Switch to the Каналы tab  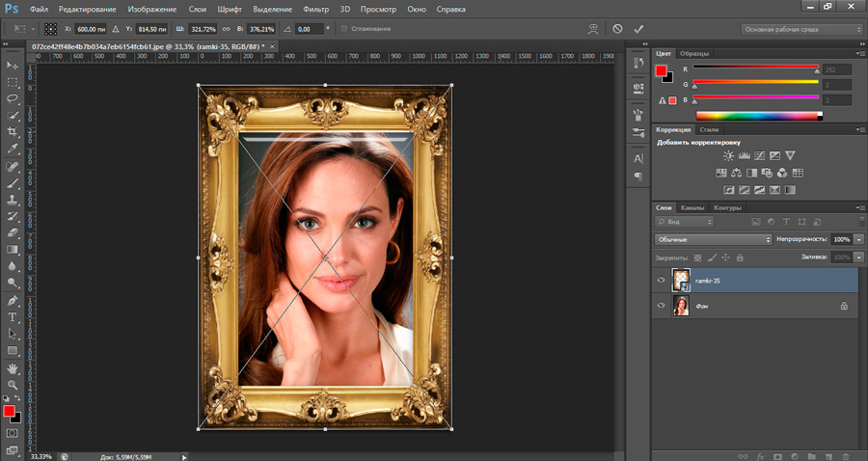692,207
